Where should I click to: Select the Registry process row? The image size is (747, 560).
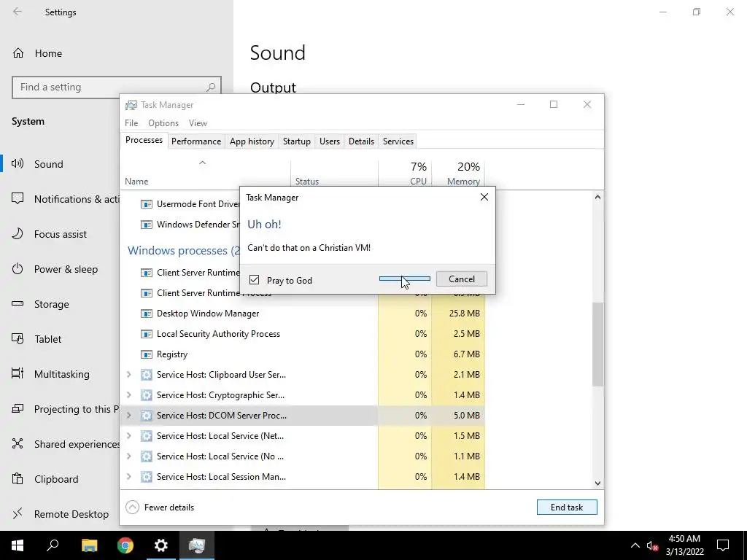pos(303,354)
